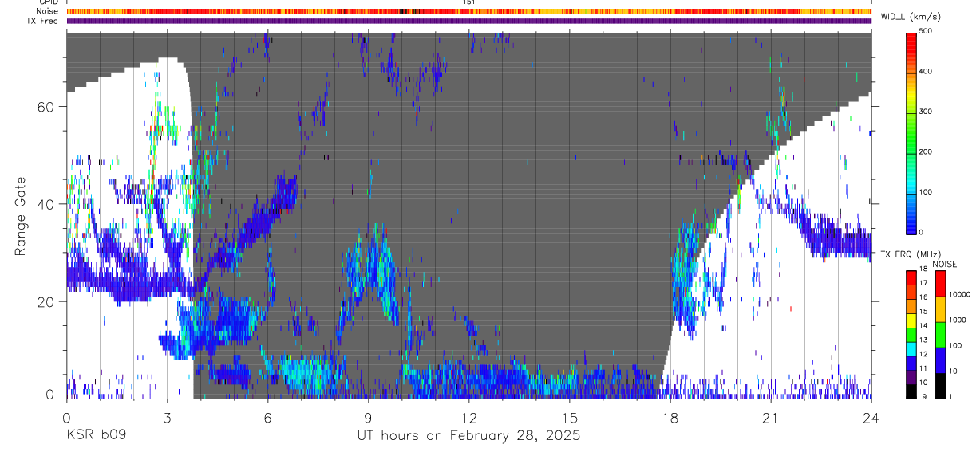980x452 pixels.
Task: Click the 18 label on TX FRQ scale
Action: tap(923, 269)
